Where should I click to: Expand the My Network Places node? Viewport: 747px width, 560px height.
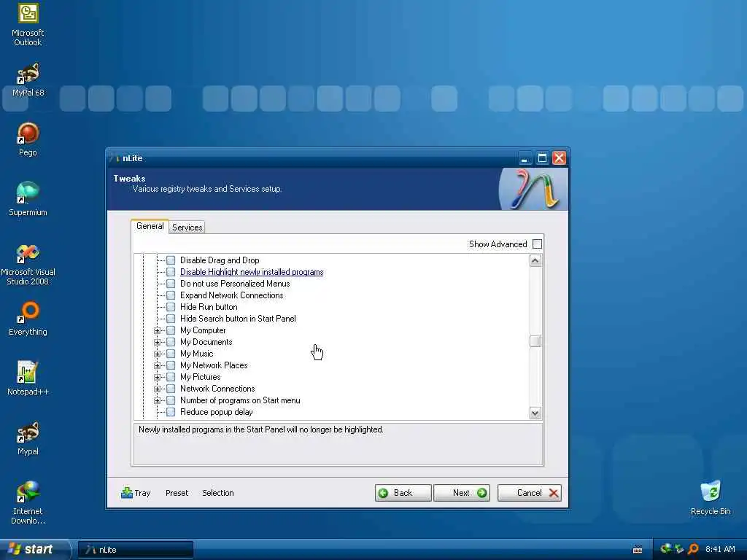(158, 365)
